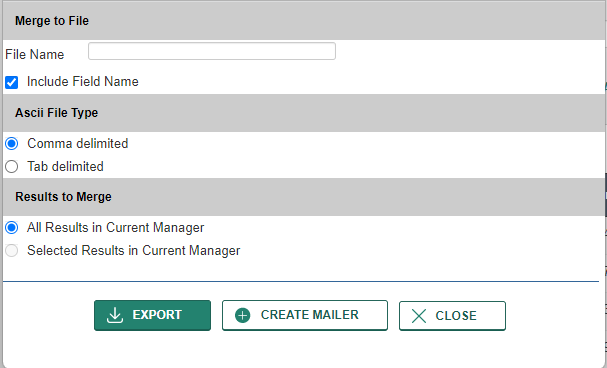This screenshot has width=607, height=368.
Task: Pick Selected Results in Current Manager radio
Action: [12, 250]
